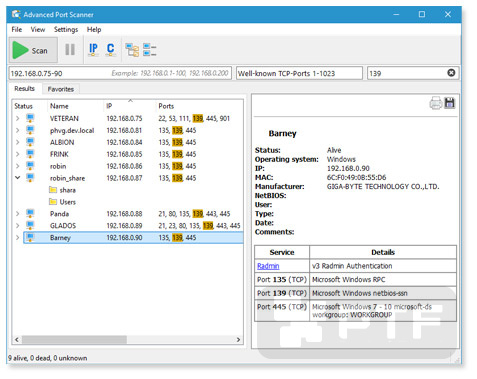
Task: Click the Microsoft Windows RPC detail
Action: tap(349, 279)
